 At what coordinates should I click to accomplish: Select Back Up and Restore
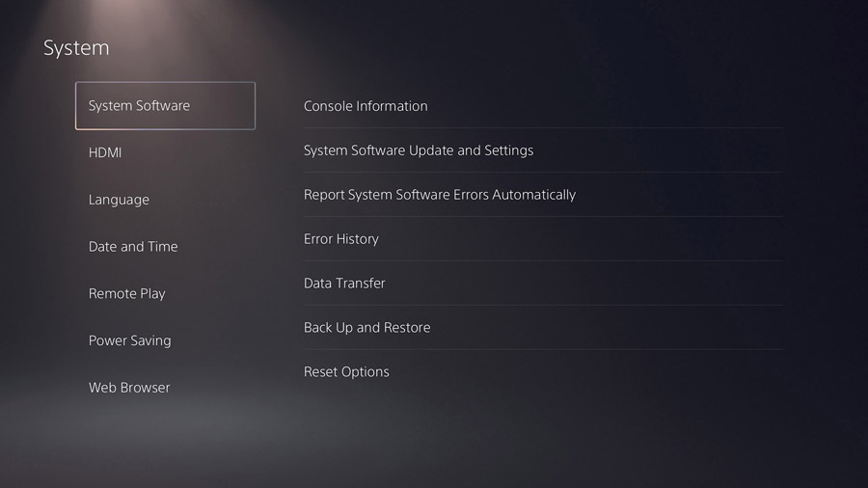pyautogui.click(x=366, y=328)
